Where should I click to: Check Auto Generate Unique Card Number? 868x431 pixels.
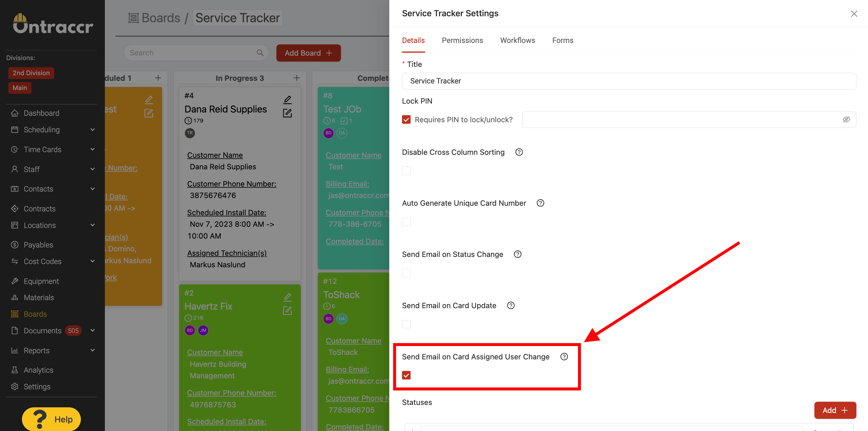(406, 222)
